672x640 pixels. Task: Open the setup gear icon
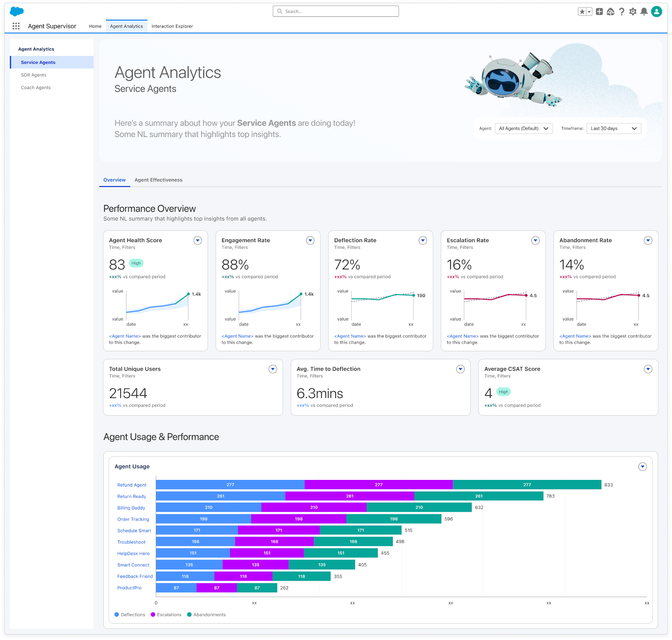tap(633, 12)
